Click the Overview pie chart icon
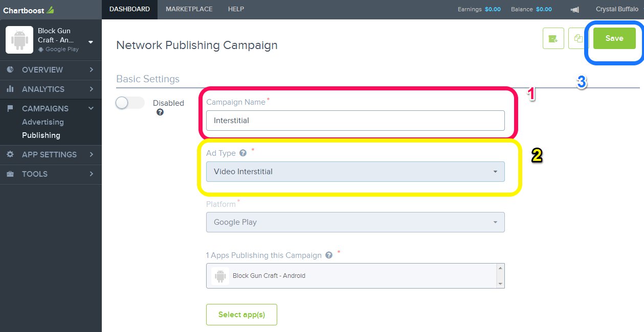The height and width of the screenshot is (332, 644). [x=10, y=69]
